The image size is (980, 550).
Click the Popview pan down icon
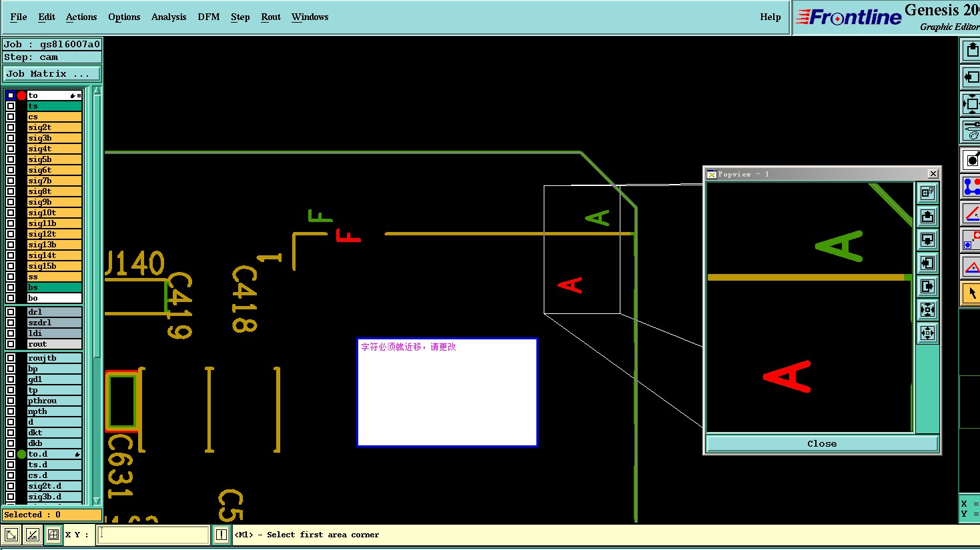click(x=927, y=239)
